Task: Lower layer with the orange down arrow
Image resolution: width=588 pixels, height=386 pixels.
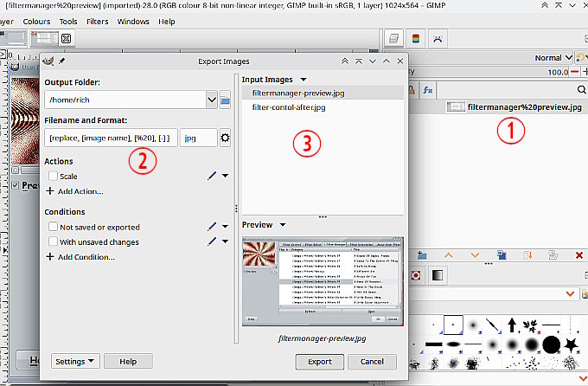Action: pos(475,255)
